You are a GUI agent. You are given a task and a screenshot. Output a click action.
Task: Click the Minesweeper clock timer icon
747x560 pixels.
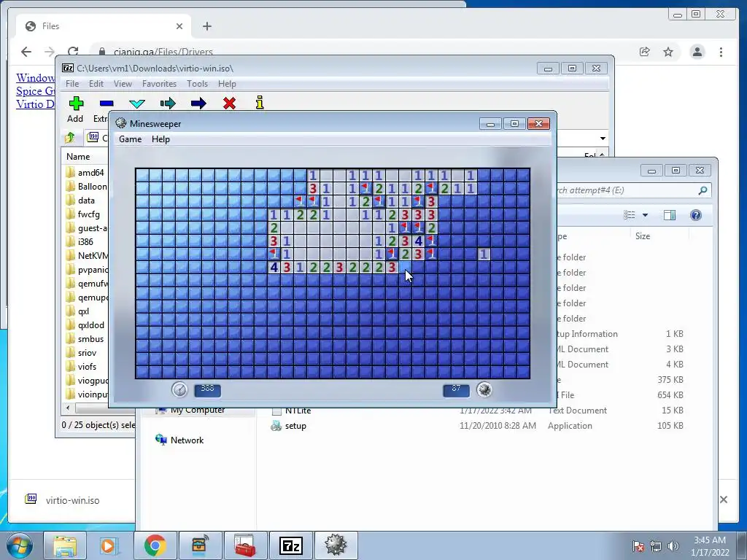pyautogui.click(x=179, y=389)
